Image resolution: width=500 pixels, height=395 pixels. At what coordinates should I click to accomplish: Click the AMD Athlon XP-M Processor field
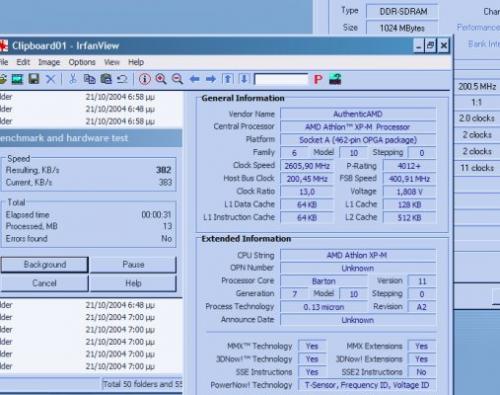tap(358, 127)
